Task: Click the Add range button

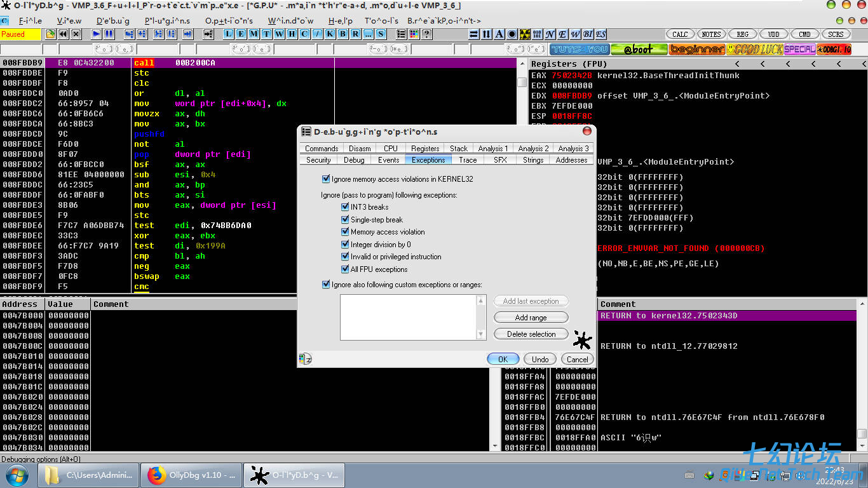Action: click(x=531, y=318)
